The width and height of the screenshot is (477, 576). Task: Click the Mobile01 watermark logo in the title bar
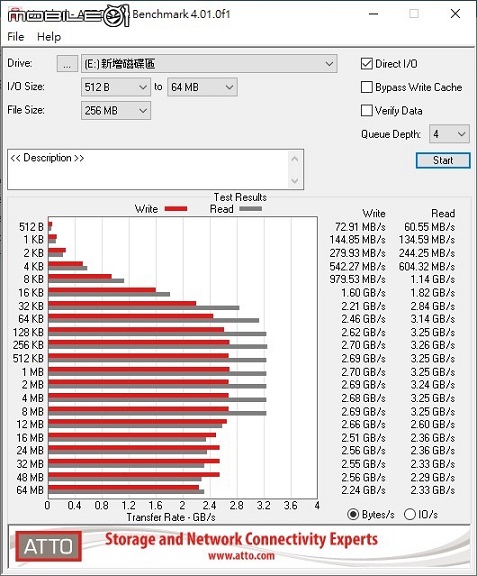click(68, 15)
